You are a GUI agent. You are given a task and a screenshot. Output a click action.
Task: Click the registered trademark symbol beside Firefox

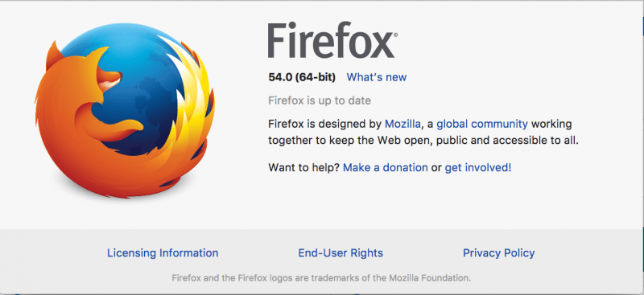tap(395, 35)
